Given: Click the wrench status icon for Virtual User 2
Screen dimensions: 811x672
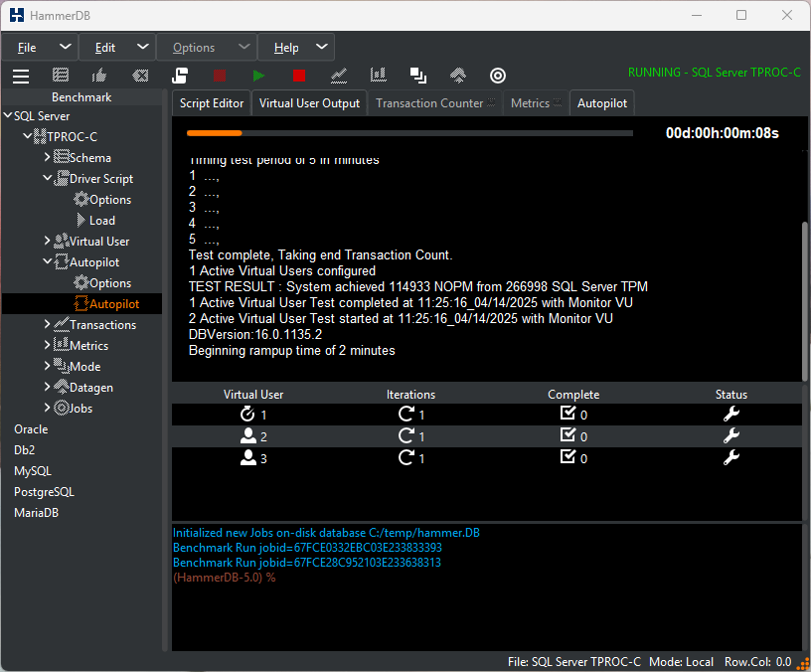Looking at the screenshot, I should click(x=730, y=435).
